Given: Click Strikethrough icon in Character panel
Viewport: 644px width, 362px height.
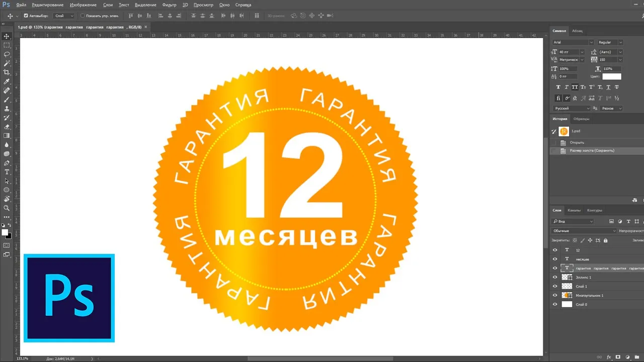Looking at the screenshot, I should click(x=617, y=87).
